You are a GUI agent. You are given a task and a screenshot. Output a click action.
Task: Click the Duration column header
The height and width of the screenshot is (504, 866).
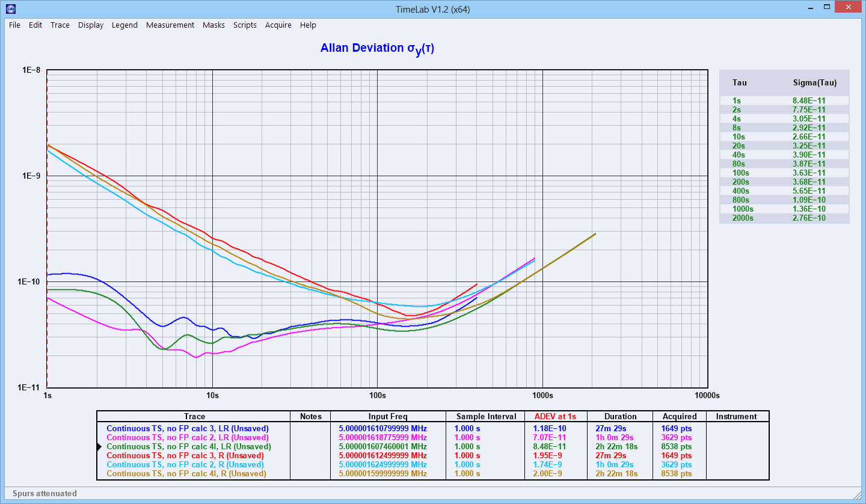(x=620, y=416)
